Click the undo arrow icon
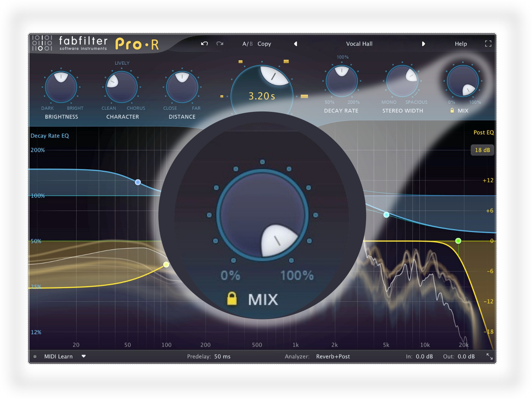 pos(204,44)
